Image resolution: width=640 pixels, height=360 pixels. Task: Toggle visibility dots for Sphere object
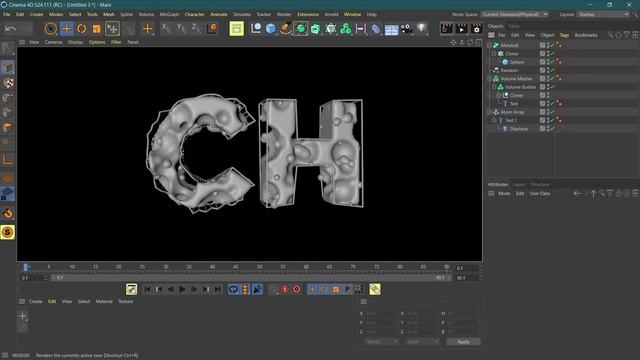548,62
